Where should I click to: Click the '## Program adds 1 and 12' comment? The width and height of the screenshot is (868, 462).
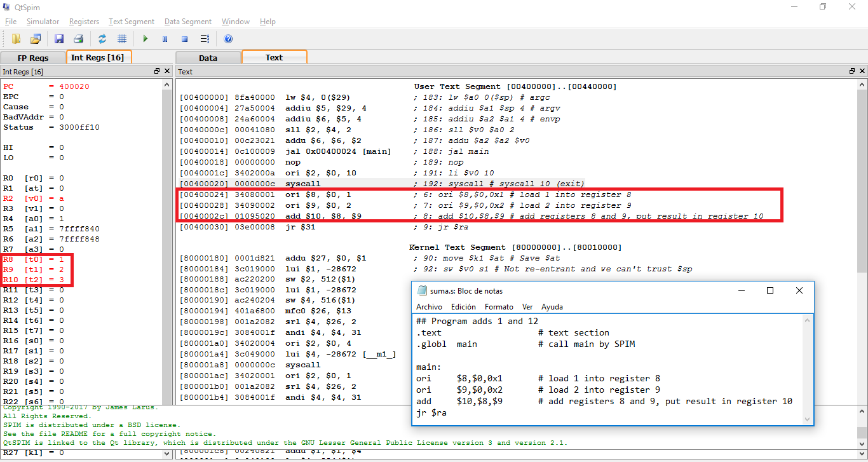[477, 321]
